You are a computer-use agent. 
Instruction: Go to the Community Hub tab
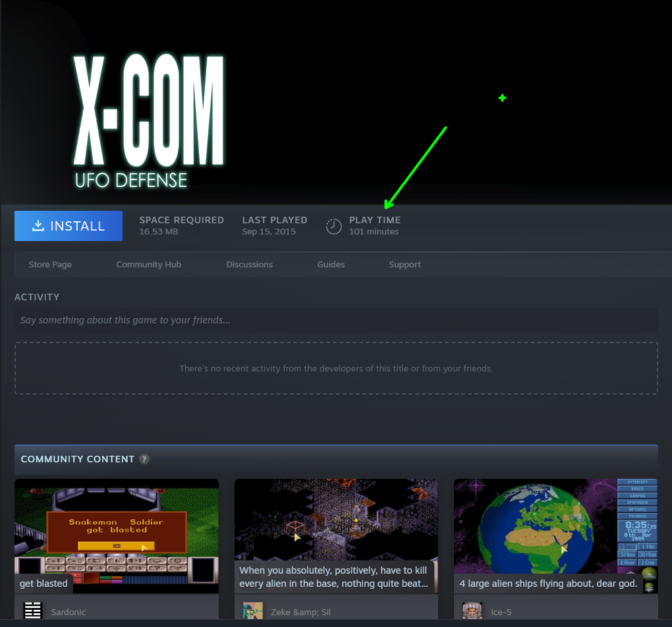coord(149,264)
